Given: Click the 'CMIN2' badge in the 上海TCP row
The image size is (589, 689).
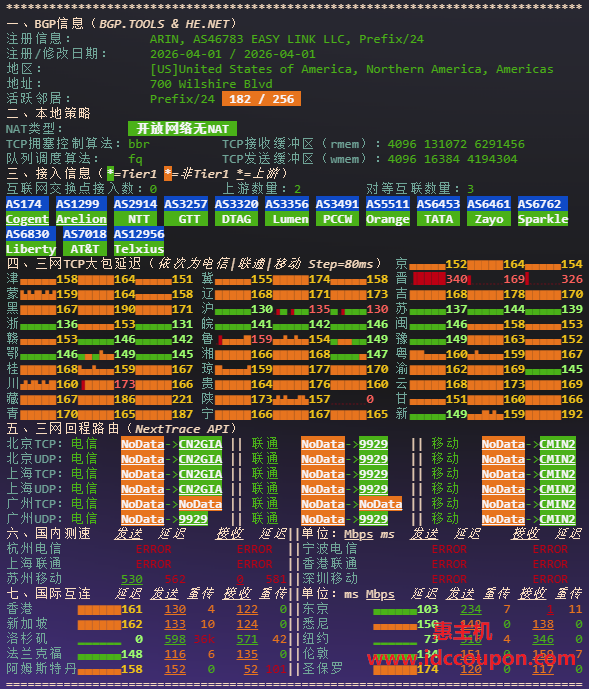Looking at the screenshot, I should point(557,474).
